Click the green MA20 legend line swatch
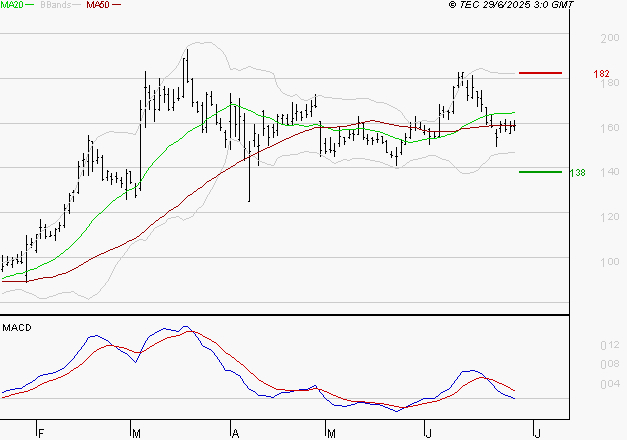This screenshot has width=627, height=440. pos(31,5)
